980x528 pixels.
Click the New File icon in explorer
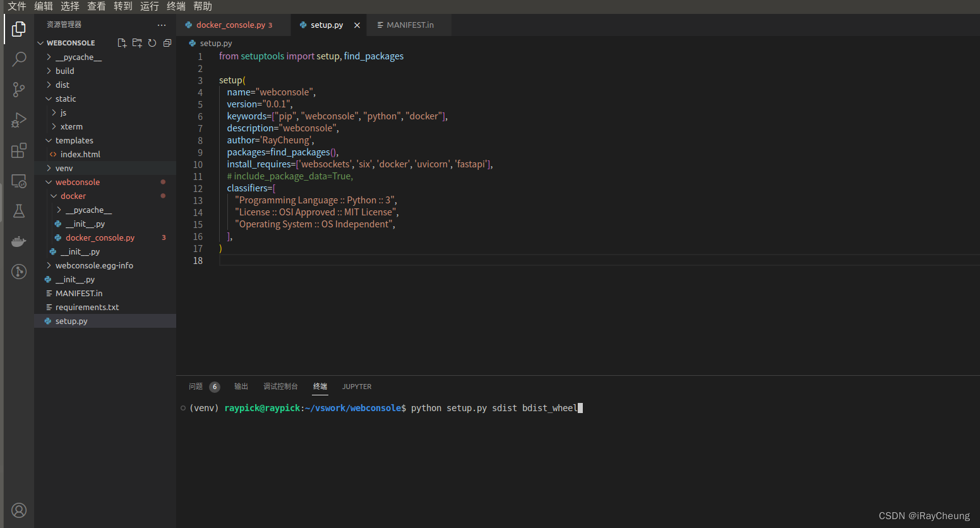122,43
